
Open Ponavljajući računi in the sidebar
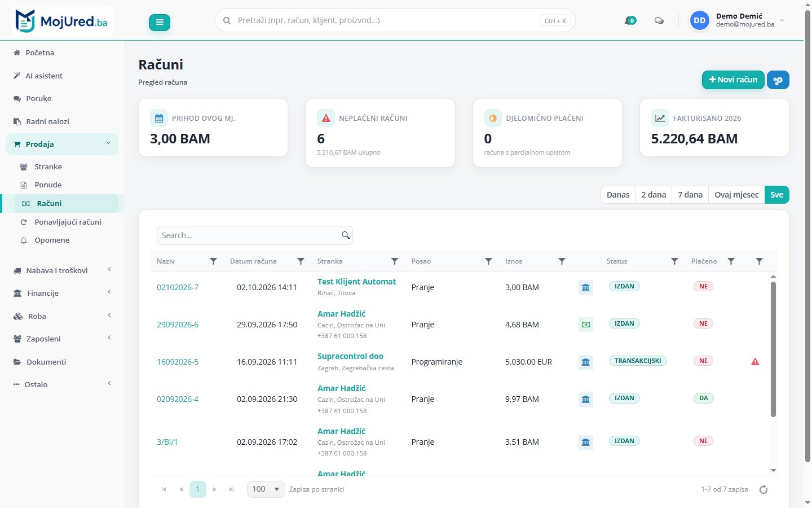68,222
